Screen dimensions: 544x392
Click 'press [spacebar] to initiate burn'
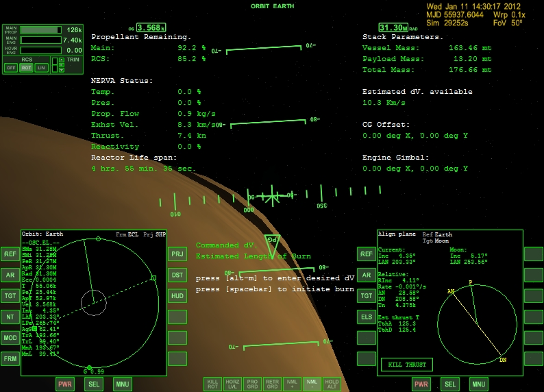[x=275, y=289]
